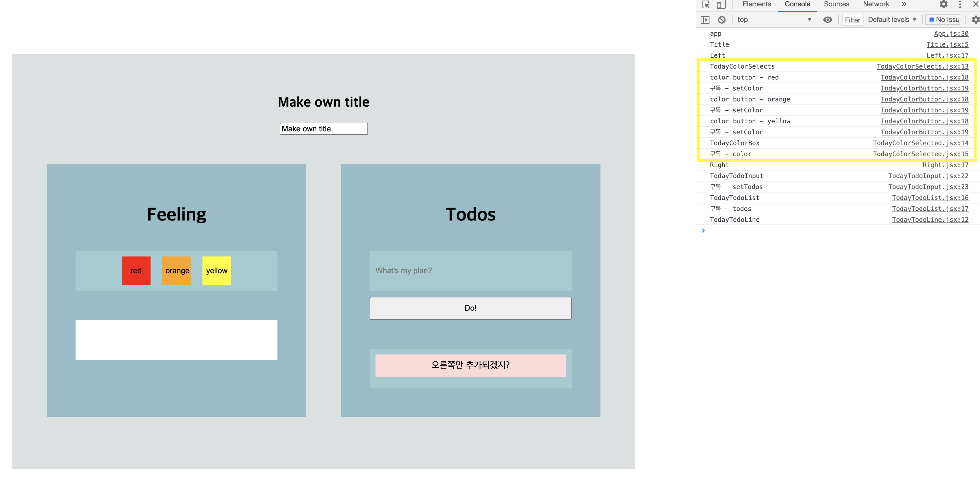Show more DevTools tabs chevron
This screenshot has width=980, height=487.
904,5
